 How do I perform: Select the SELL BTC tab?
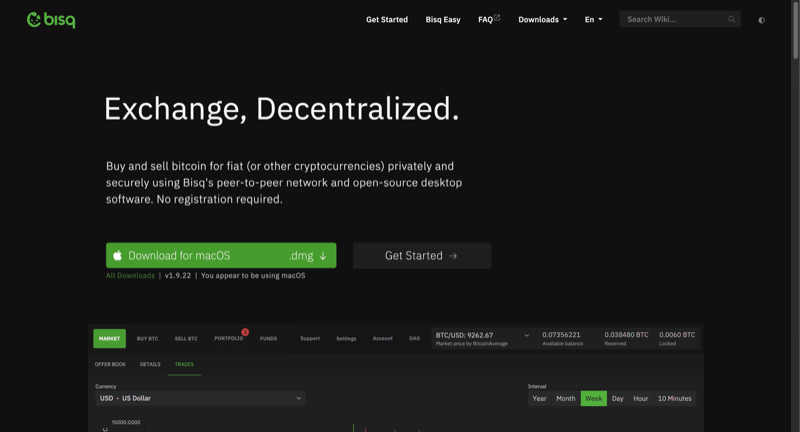[x=186, y=339]
